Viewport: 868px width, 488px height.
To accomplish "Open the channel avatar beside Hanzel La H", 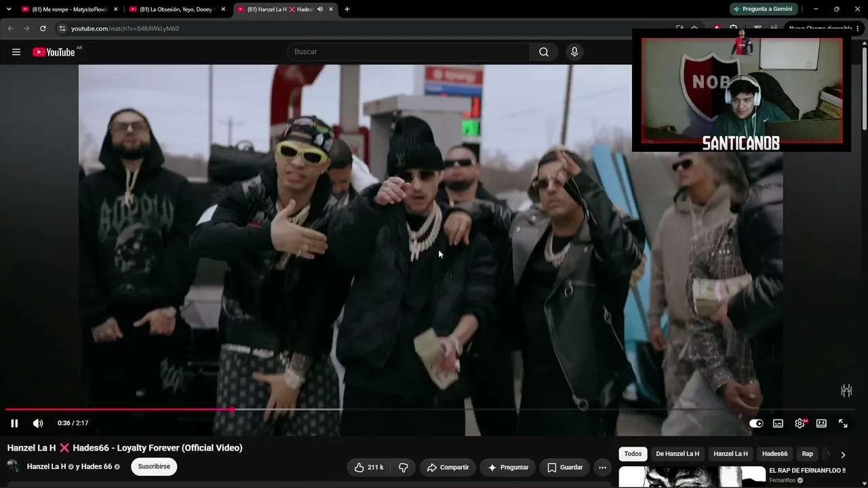I will [x=14, y=466].
